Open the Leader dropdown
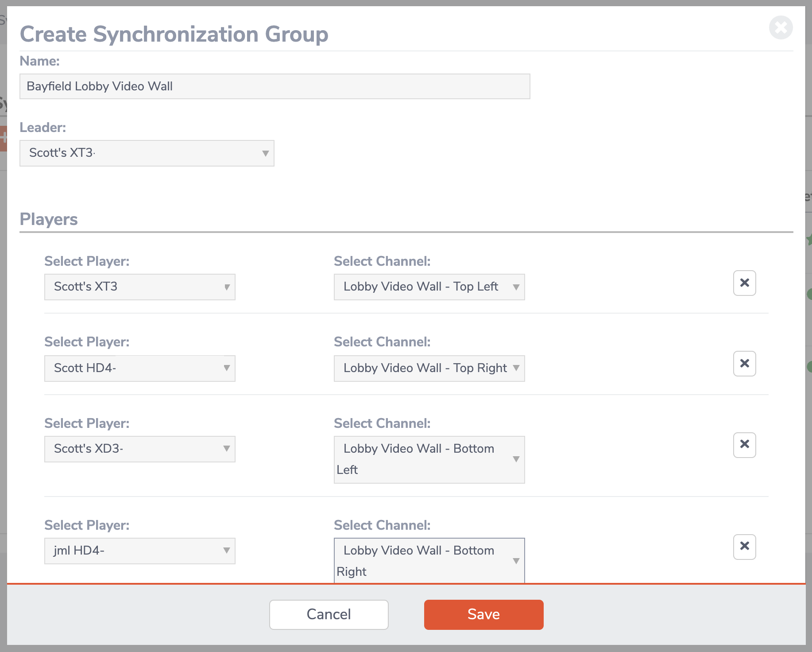The image size is (812, 652). 147,153
